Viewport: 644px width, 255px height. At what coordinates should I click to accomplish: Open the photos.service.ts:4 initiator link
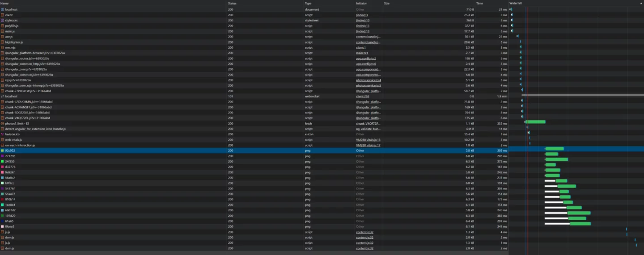pos(368,80)
